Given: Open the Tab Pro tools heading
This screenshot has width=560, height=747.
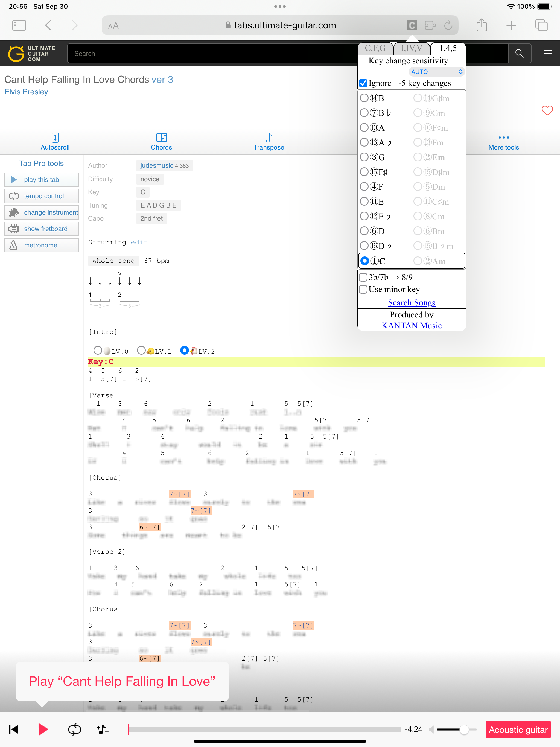Looking at the screenshot, I should coord(41,164).
